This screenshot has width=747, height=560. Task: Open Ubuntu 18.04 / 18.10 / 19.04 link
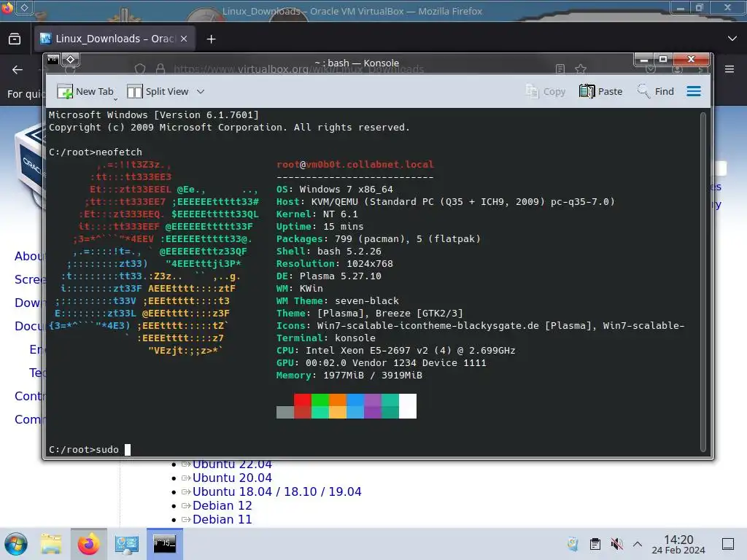pyautogui.click(x=276, y=491)
